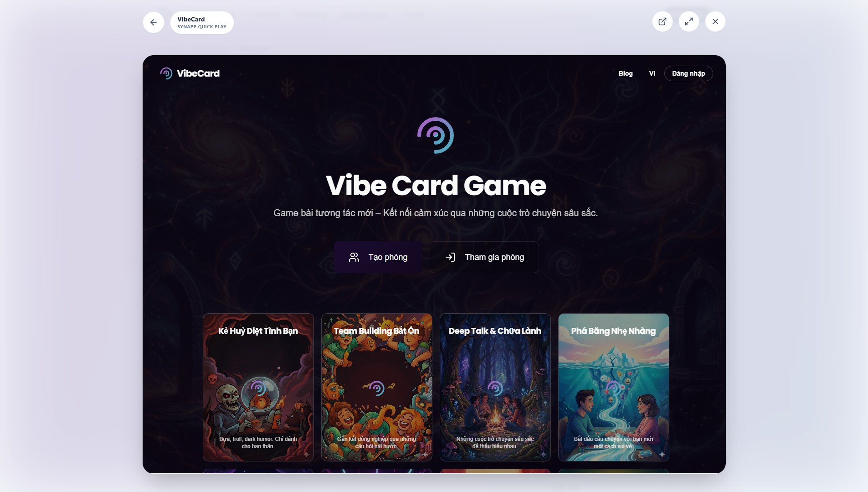Click the back arrow button
The height and width of the screenshot is (492, 868).
pyautogui.click(x=154, y=22)
